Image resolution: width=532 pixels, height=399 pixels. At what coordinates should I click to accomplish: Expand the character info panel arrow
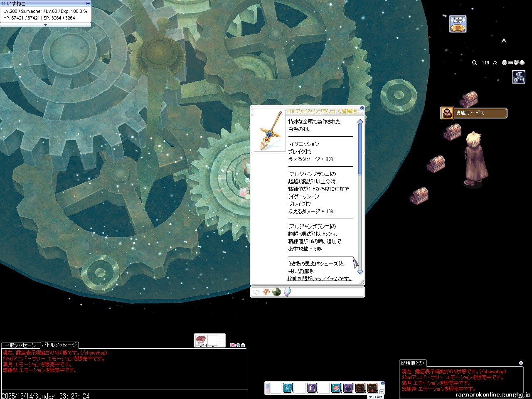point(45,25)
